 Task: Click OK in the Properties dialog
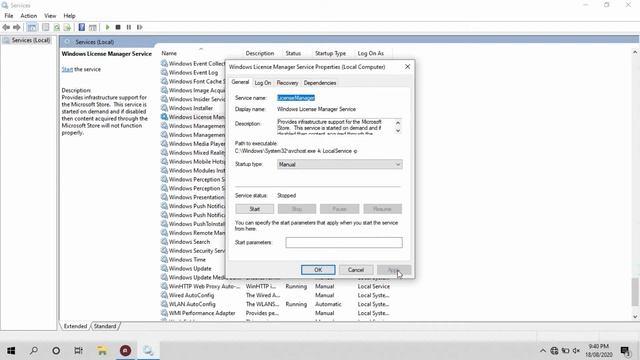318,270
